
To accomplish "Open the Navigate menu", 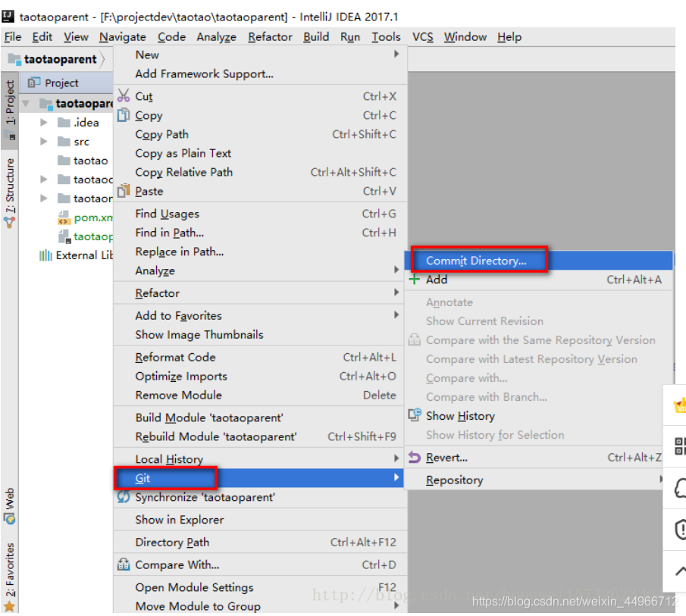I will coord(123,36).
